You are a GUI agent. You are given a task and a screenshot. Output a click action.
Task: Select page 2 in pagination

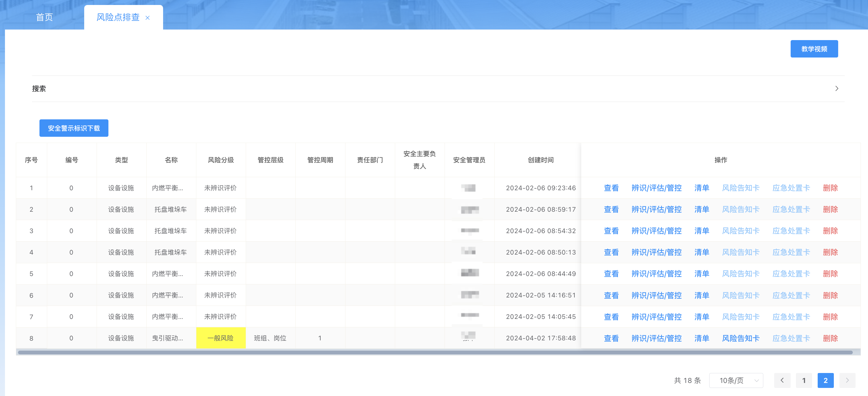[825, 380]
